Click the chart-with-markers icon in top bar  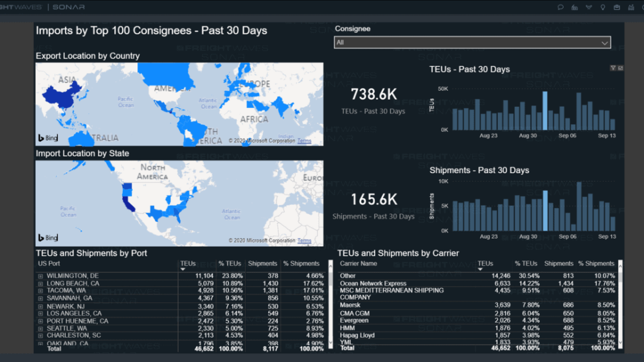click(x=631, y=7)
